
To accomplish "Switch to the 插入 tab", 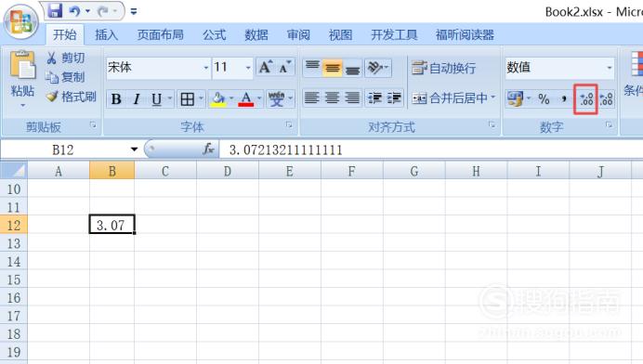I will pyautogui.click(x=106, y=35).
